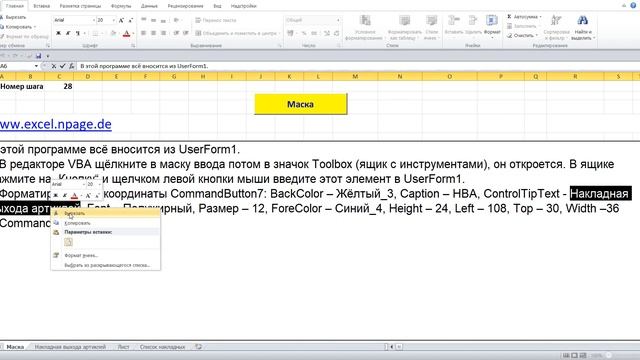Click Объединить и поместить в центре
The height and width of the screenshot is (360, 640).
click(x=238, y=33)
